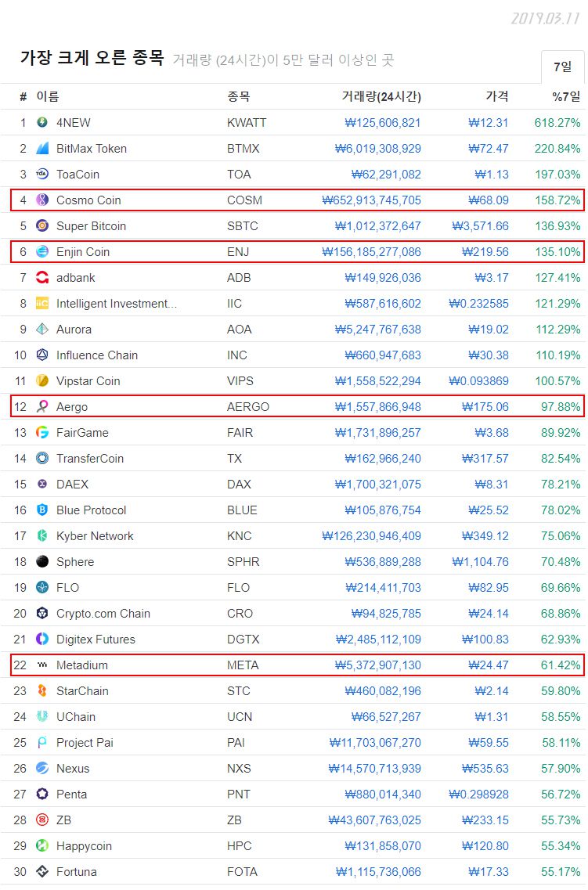Click the Crypto.com Chain logo icon

[42, 613]
